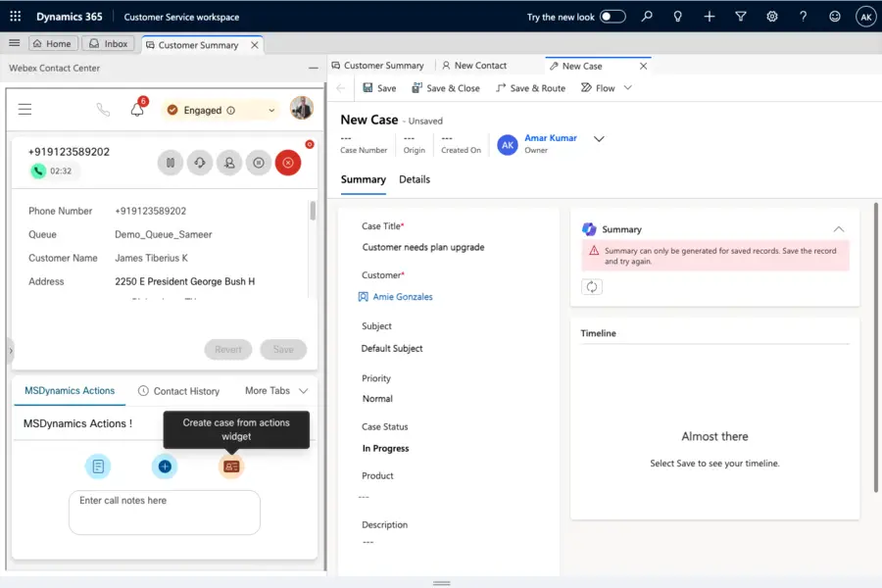Click the Save button in Webex call details
The width and height of the screenshot is (882, 588).
pyautogui.click(x=283, y=350)
